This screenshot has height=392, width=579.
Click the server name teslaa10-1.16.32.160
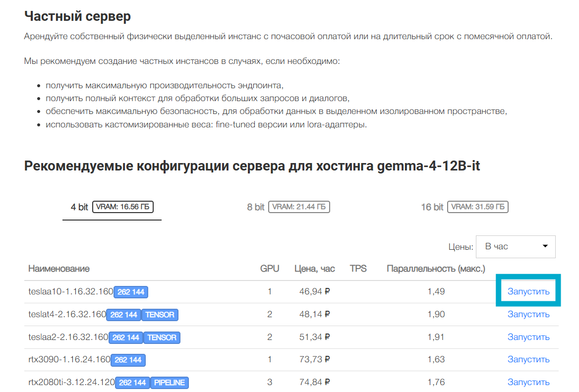coord(70,291)
